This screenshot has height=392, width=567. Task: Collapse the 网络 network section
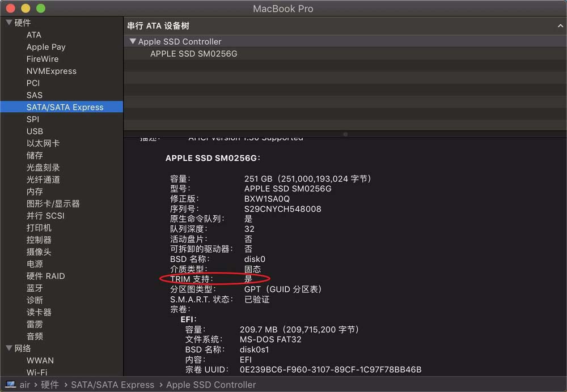point(8,348)
